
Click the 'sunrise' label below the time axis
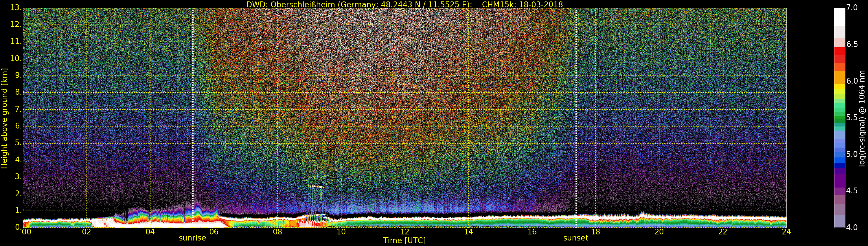tap(192, 238)
